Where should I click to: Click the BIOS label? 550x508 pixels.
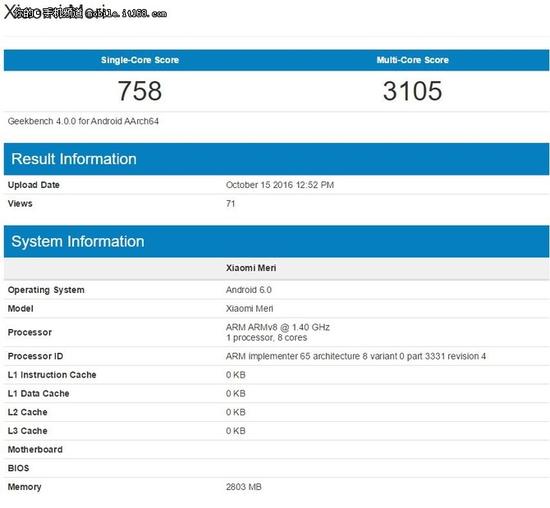pyautogui.click(x=18, y=468)
